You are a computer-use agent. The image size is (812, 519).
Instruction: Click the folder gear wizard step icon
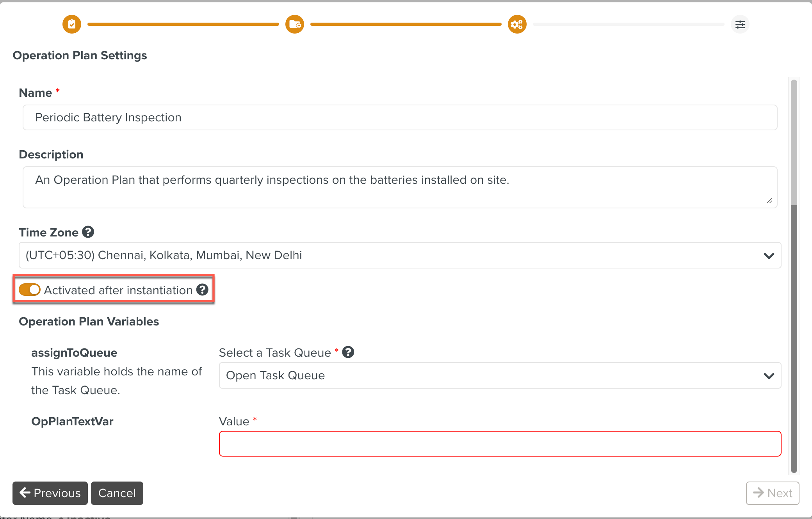click(x=295, y=25)
